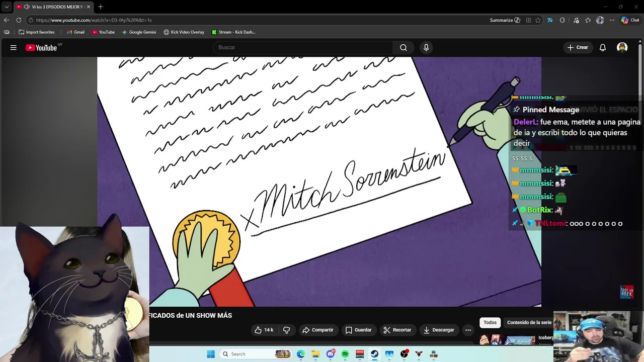Viewport: 644px width, 362px height.
Task: Open the Iceberg suggested video thumbnail
Action: tap(507, 340)
